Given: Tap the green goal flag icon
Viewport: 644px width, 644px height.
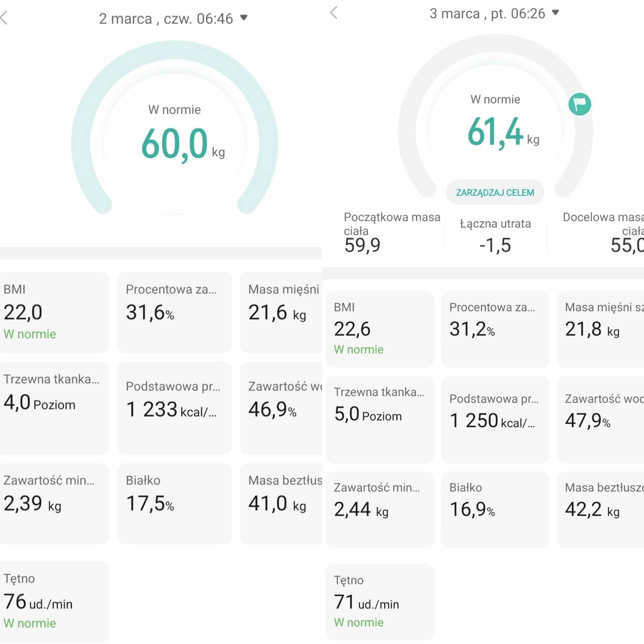Looking at the screenshot, I should (580, 104).
